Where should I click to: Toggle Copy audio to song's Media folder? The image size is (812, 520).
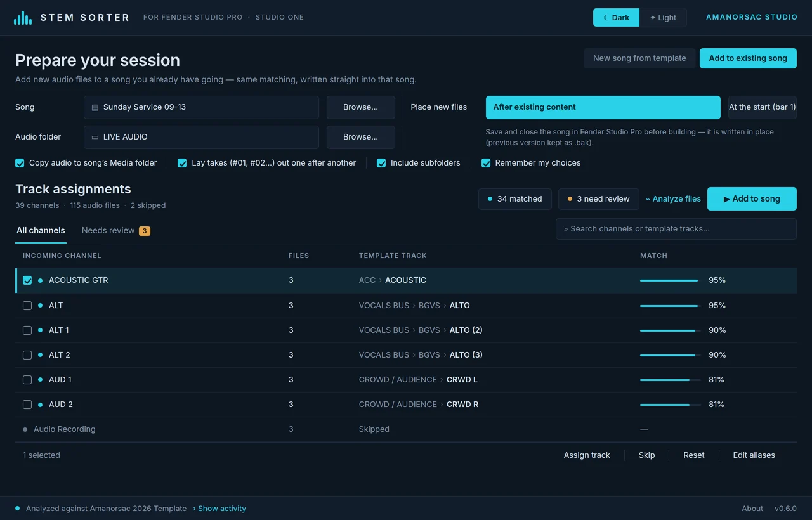tap(20, 163)
